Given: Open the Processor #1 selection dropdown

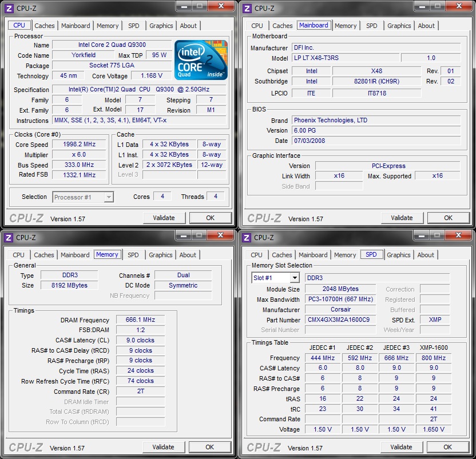Looking at the screenshot, I should 83,197.
